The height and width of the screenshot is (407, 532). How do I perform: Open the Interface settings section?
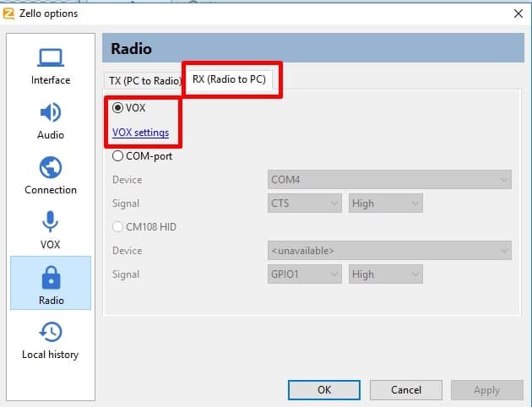51,66
